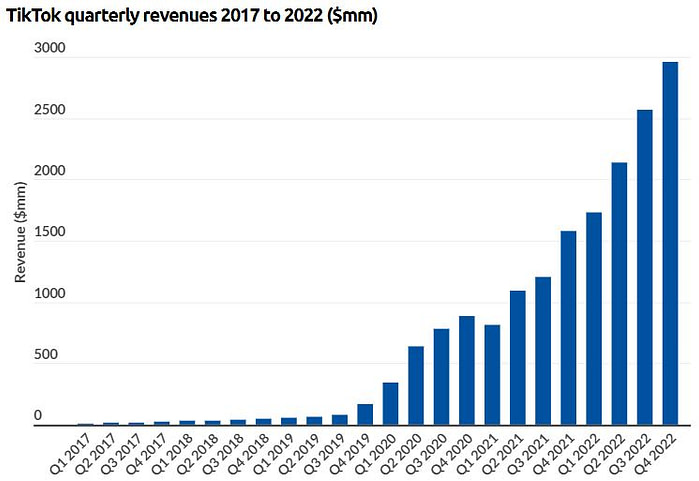Select the Q3 2022 bar
699x481 pixels.
click(x=645, y=268)
